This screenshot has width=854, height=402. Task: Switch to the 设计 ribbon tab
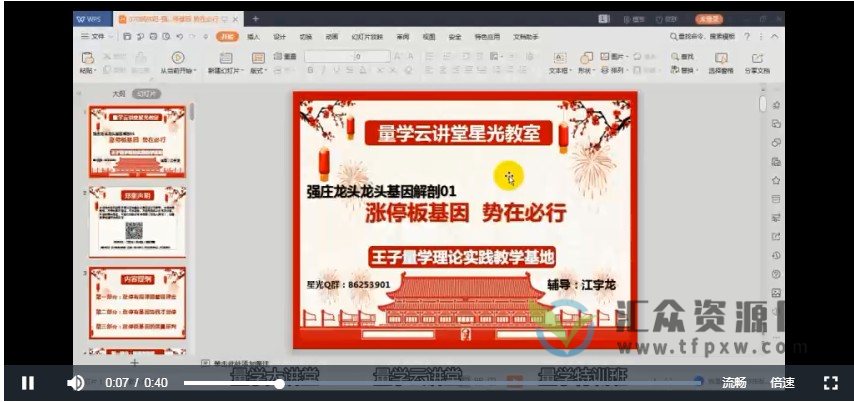click(279, 37)
